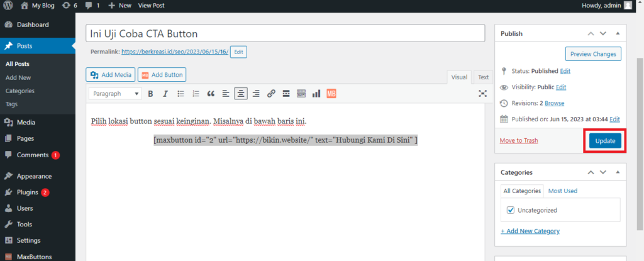This screenshot has height=261, width=644.
Task: Edit the Published on date
Action: [x=615, y=119]
